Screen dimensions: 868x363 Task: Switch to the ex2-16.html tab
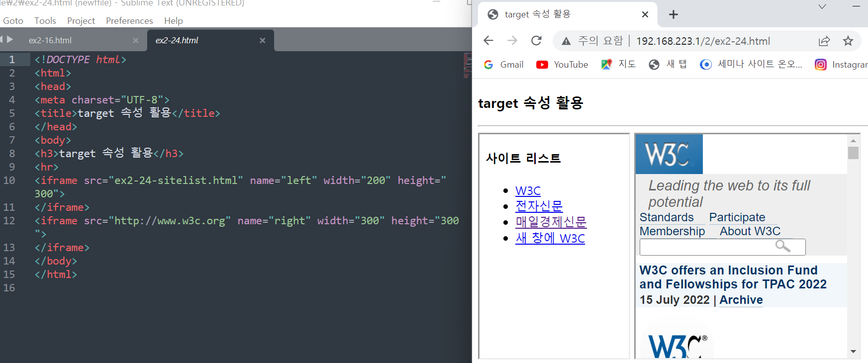pos(50,40)
